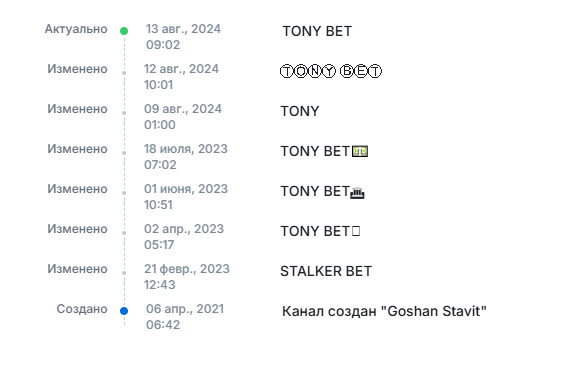Select the bank building emoji after TONY BET

click(x=357, y=193)
